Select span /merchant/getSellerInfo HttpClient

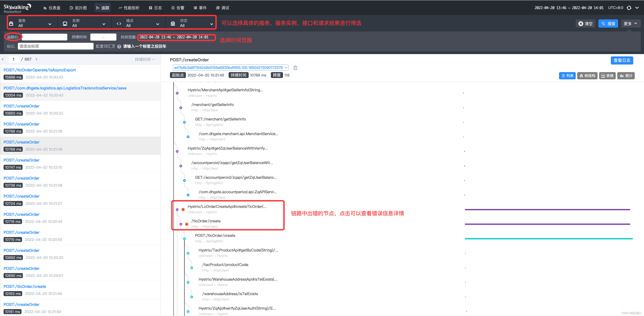pyautogui.click(x=212, y=105)
